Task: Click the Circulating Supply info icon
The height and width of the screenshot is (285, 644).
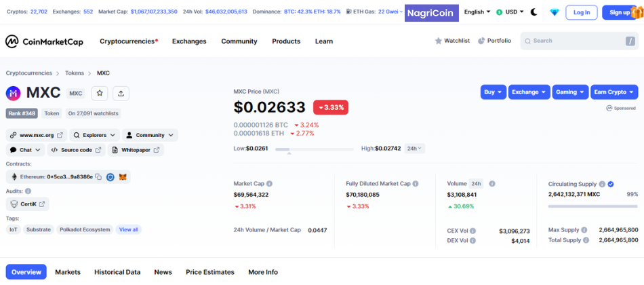Action: point(602,185)
